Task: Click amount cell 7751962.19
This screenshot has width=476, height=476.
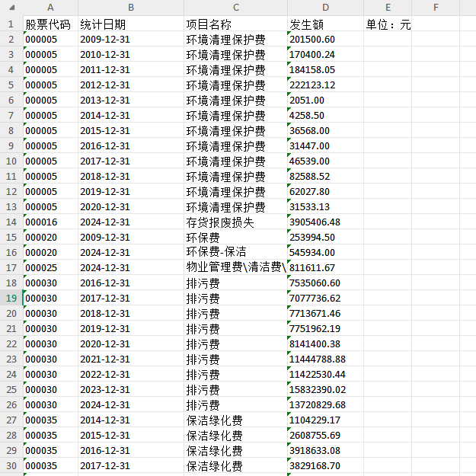Action: coord(325,328)
